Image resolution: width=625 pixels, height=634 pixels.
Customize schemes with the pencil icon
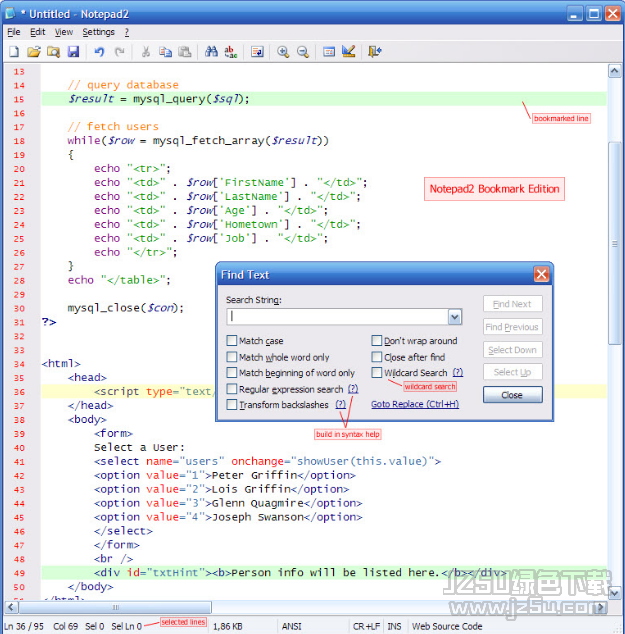pos(348,52)
